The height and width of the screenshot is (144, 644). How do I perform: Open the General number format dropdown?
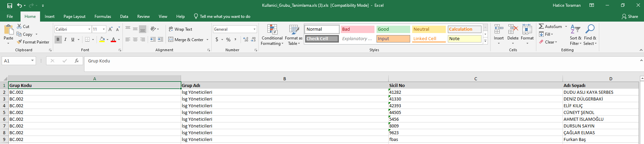pyautogui.click(x=254, y=29)
